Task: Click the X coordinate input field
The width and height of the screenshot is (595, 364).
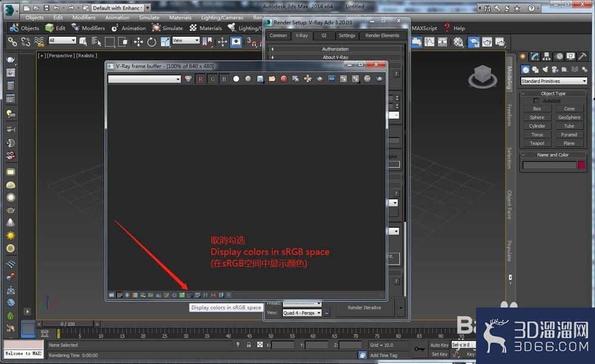Action: pyautogui.click(x=283, y=345)
